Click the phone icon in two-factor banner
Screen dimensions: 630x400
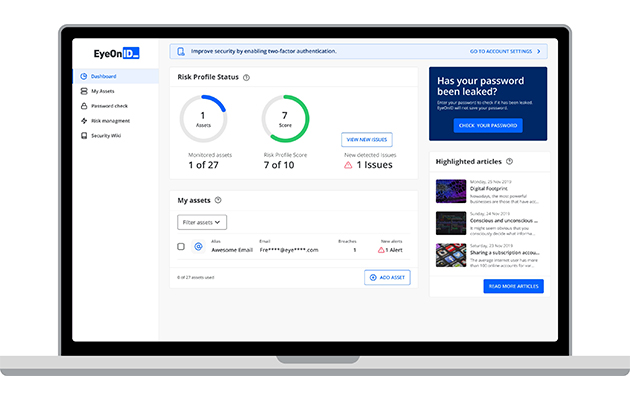point(181,51)
